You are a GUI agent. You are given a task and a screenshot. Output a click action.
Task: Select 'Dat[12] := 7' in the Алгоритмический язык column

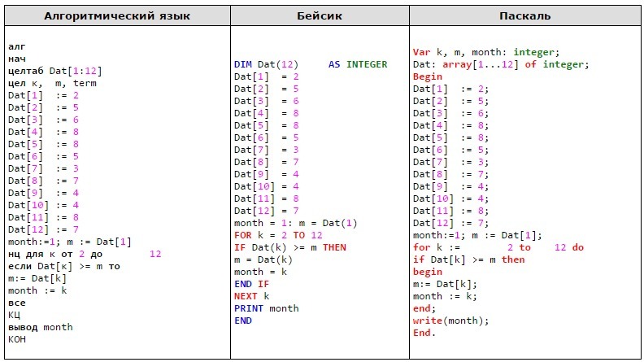[43, 229]
